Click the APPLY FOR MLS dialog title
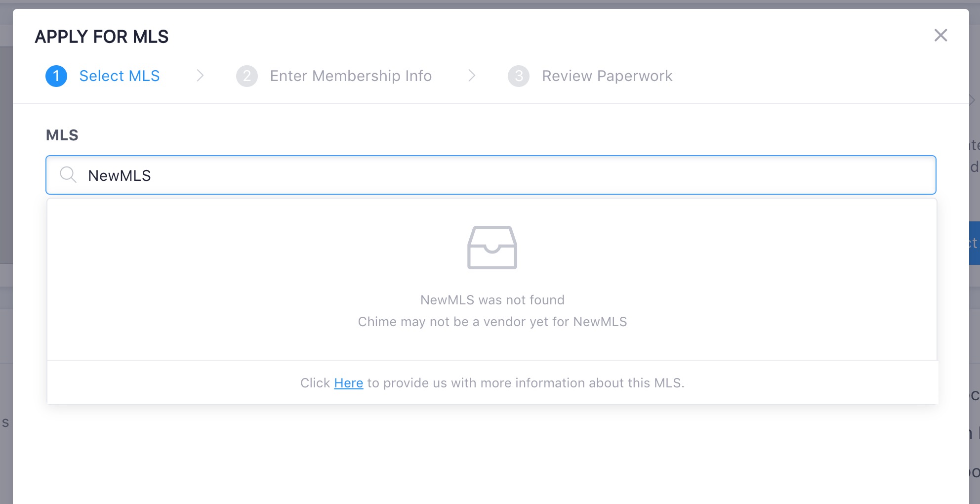This screenshot has height=504, width=980. [x=102, y=37]
